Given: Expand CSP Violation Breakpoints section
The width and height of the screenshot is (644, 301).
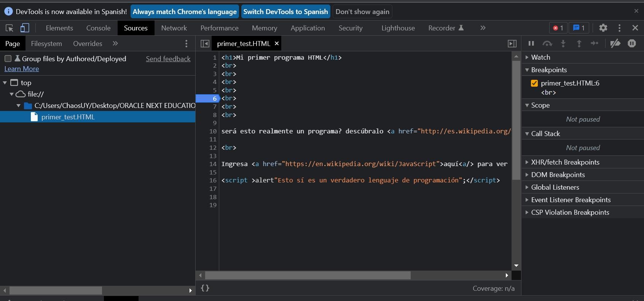Looking at the screenshot, I should click(x=583, y=212).
